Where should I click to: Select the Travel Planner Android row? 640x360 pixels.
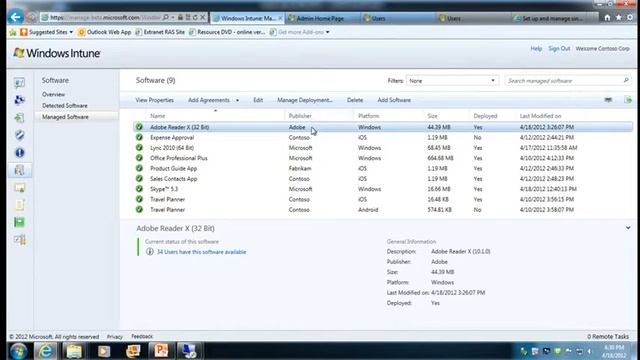click(383, 209)
